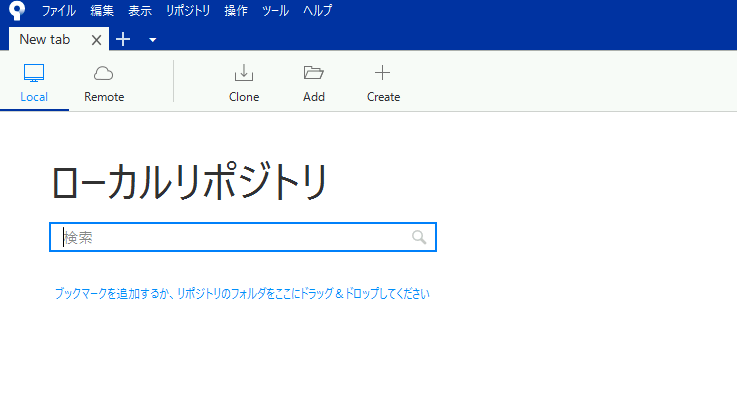Open the リポジトリ menu
The width and height of the screenshot is (737, 401).
point(188,10)
